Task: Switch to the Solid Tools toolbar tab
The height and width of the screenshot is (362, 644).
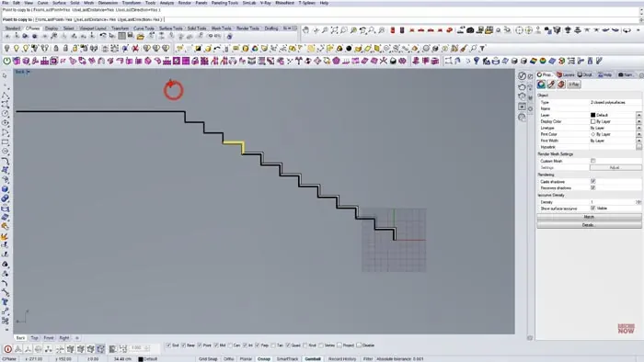Action: (x=197, y=28)
